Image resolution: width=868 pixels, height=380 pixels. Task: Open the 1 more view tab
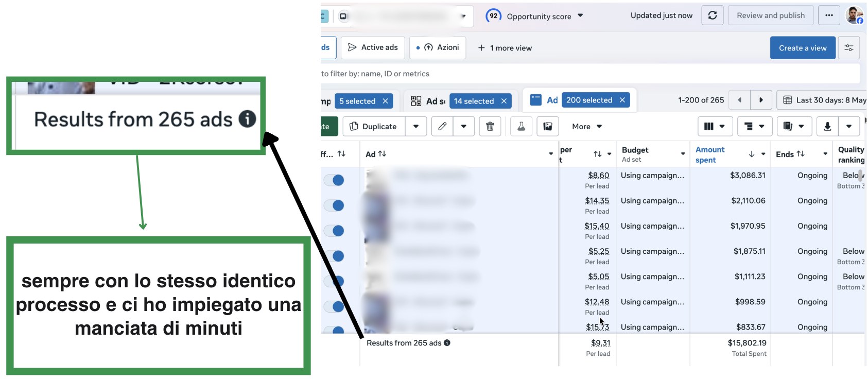pos(505,48)
